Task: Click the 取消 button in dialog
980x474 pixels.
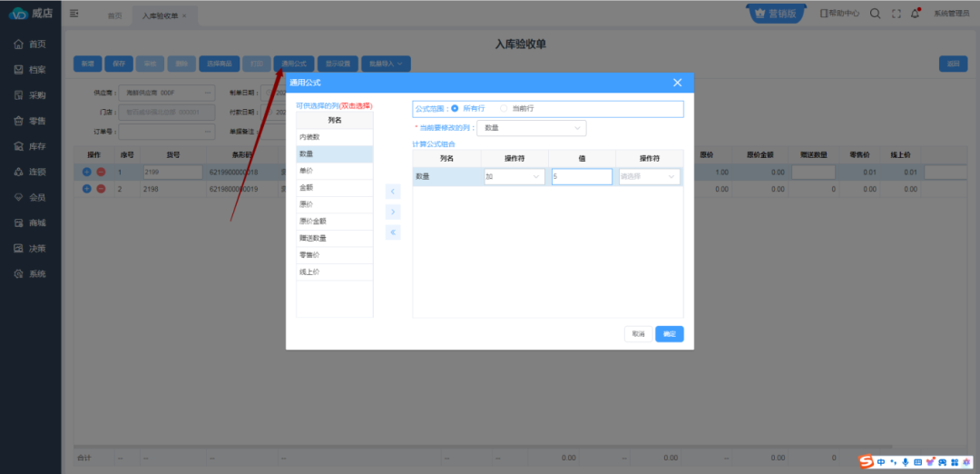Action: [638, 334]
